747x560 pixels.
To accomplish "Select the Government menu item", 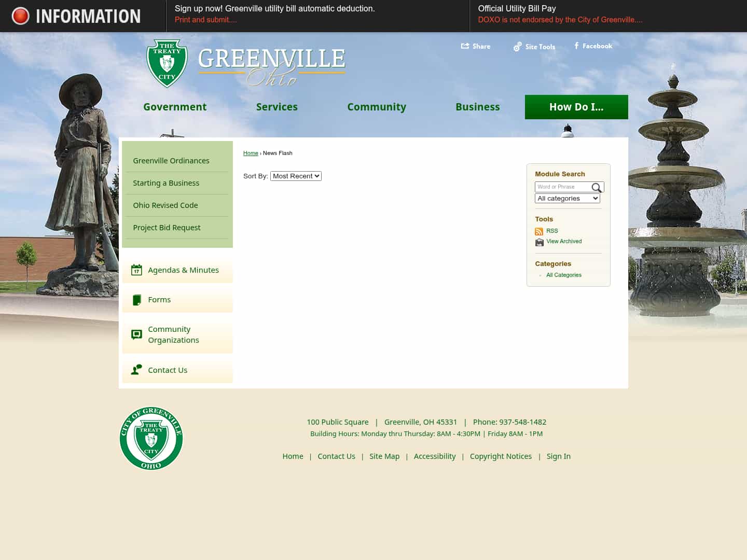I will [x=175, y=107].
